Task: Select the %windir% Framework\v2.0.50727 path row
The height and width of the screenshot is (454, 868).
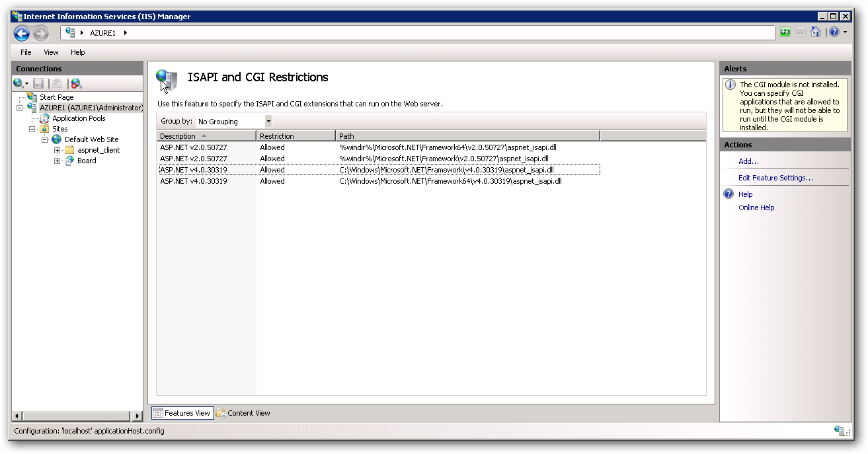Action: click(x=378, y=159)
